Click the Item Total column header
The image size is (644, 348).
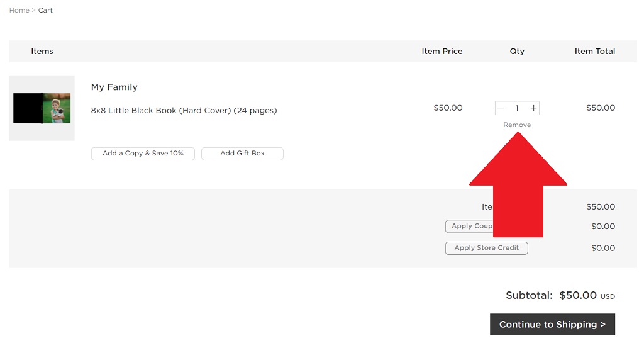594,52
